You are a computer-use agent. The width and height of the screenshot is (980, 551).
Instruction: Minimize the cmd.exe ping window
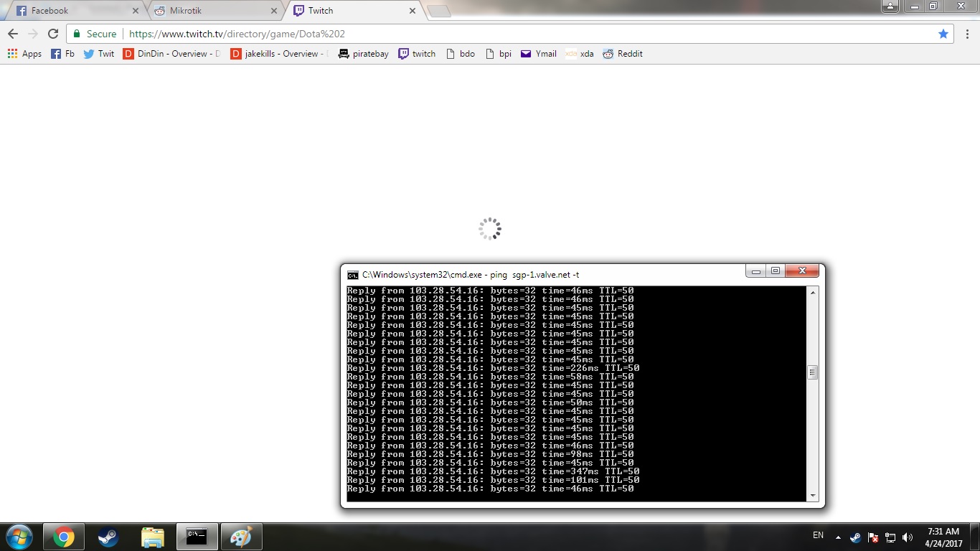click(756, 271)
